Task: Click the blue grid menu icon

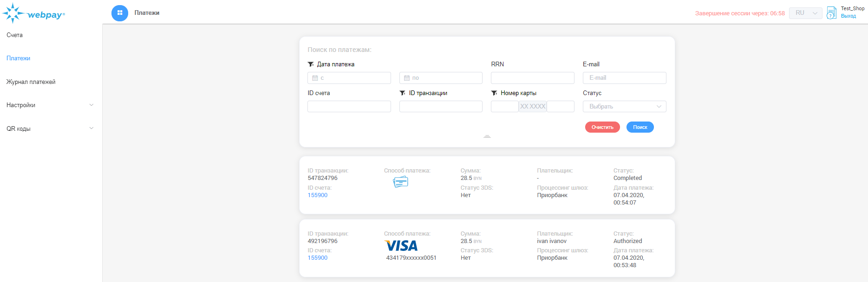Action: (120, 13)
